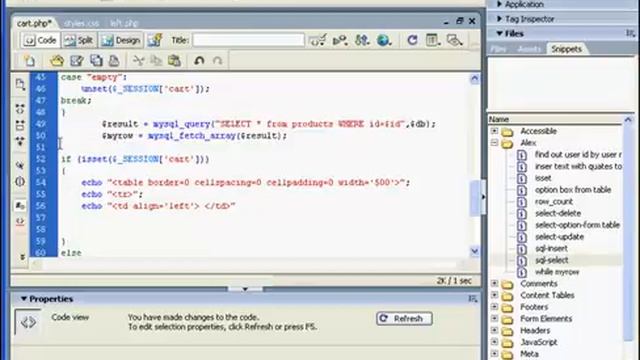The width and height of the screenshot is (640, 360).
Task: Open file folder icon
Action: coord(57,61)
